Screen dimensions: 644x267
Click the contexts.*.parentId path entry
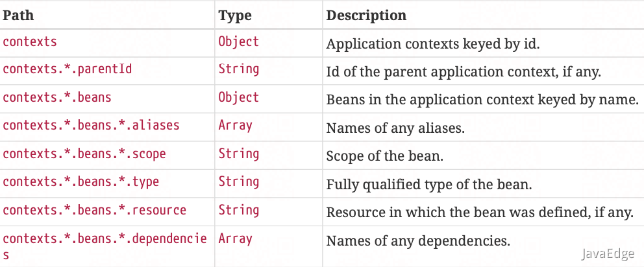(68, 69)
